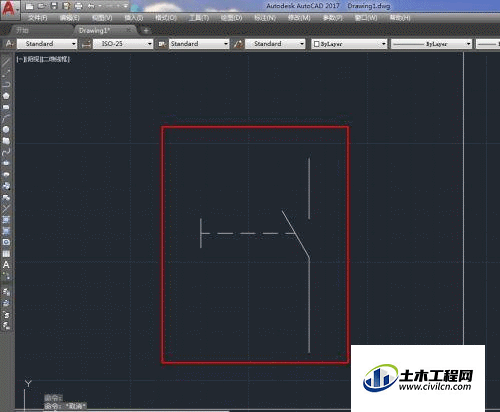Open the text style 'Standard' dropdown
Image resolution: width=500 pixels, height=412 pixels.
[47, 44]
